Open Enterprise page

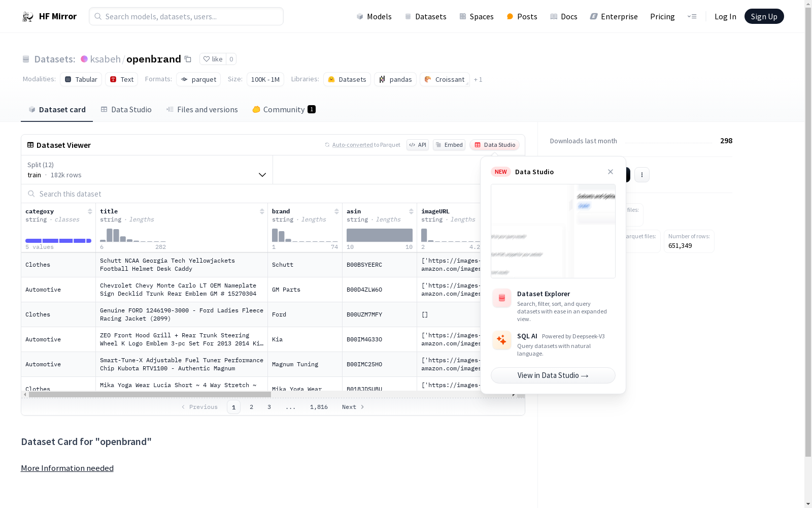tap(614, 16)
